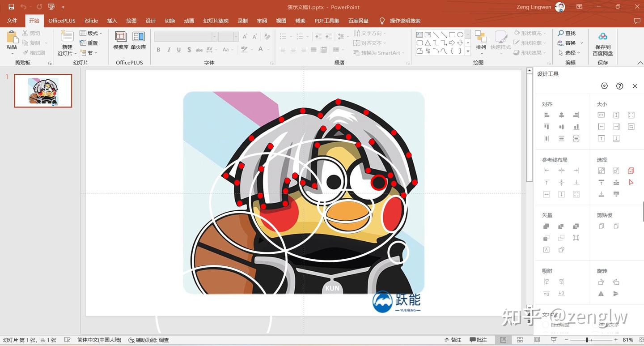Click equal width icon in 大小 section

(602, 115)
